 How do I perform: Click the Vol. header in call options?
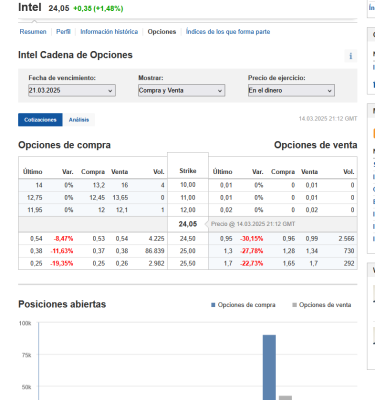click(x=159, y=172)
